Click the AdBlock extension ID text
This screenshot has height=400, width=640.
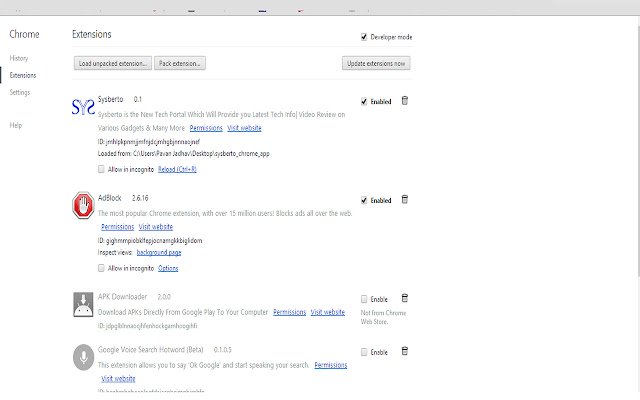coord(150,241)
